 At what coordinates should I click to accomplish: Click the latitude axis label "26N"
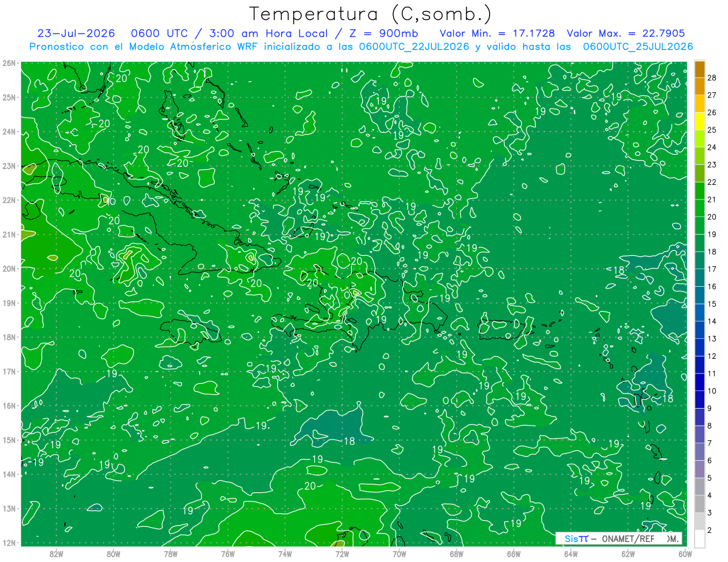(x=8, y=63)
